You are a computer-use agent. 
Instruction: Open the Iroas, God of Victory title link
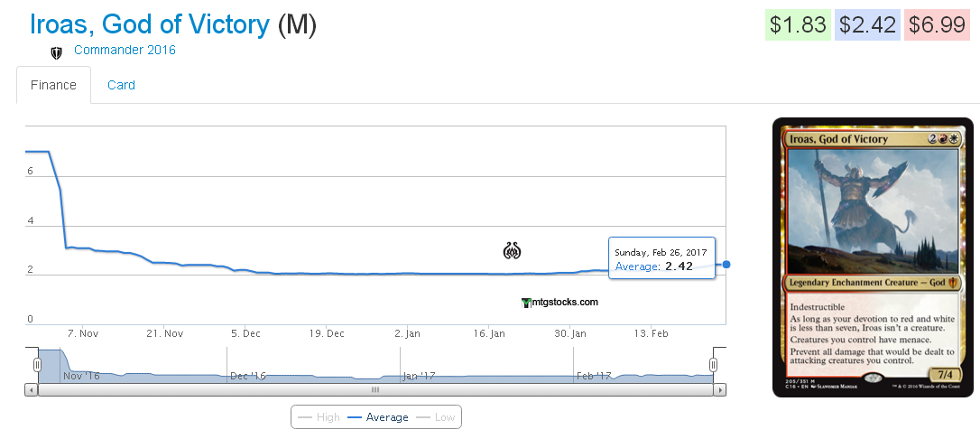click(150, 24)
